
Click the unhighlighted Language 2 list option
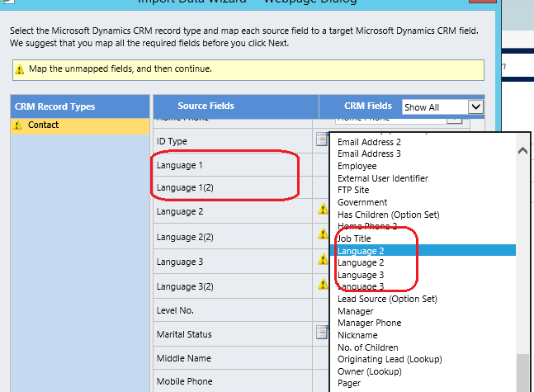361,263
